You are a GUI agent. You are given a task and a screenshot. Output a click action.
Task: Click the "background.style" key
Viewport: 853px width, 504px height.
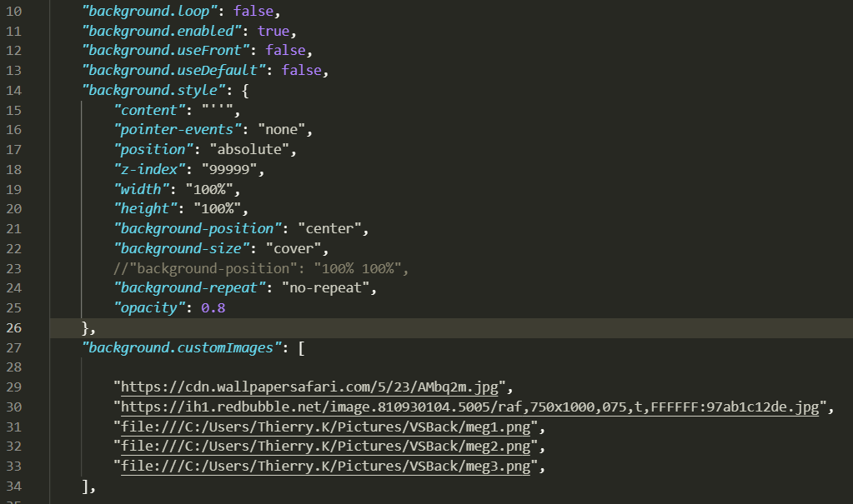tap(153, 90)
